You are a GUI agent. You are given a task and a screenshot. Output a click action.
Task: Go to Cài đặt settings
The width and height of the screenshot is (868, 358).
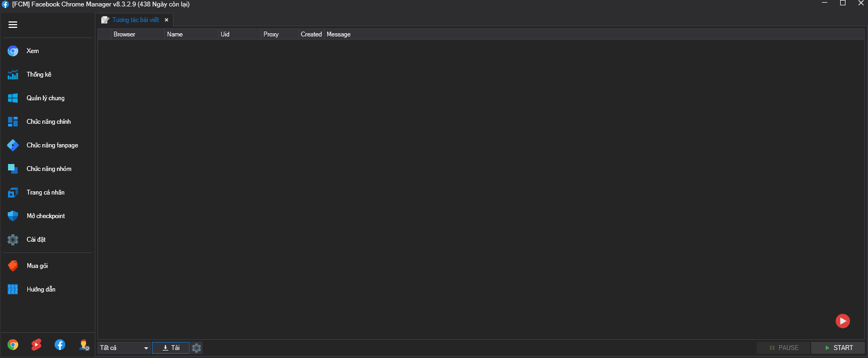tap(36, 240)
